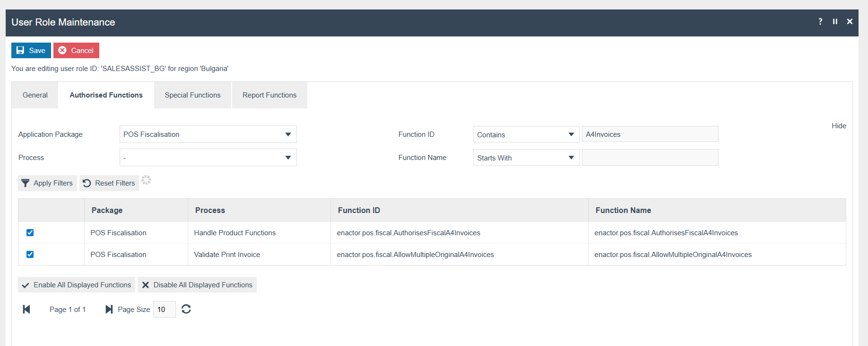The height and width of the screenshot is (346, 868).
Task: Click Enable All Displayed Functions
Action: coord(77,285)
